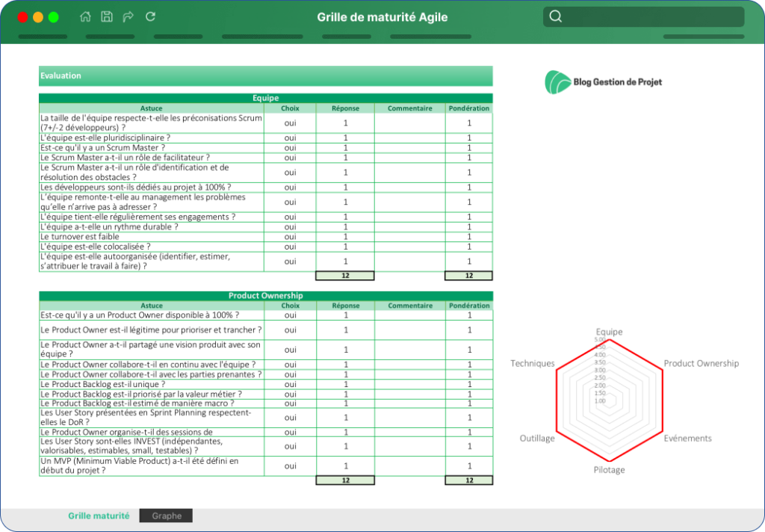Click the Product Ownership section header

pos(265,296)
